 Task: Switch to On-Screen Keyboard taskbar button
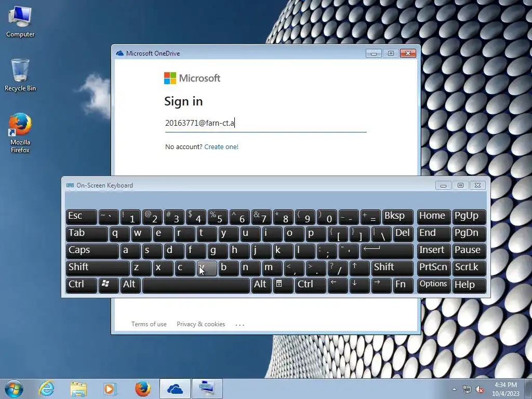pyautogui.click(x=207, y=389)
